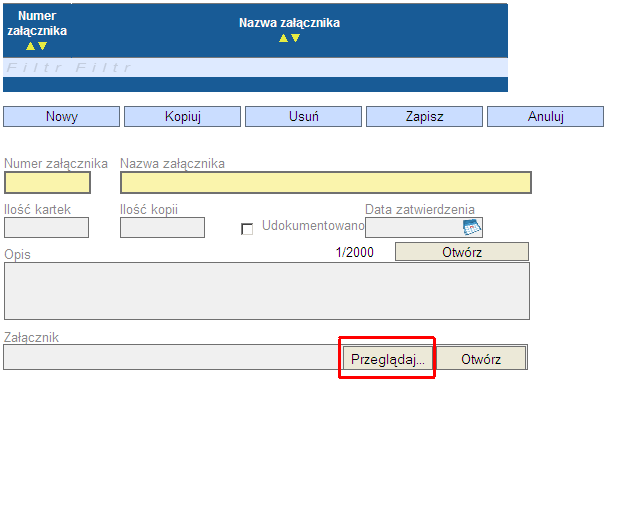Open attachment with Otwórz beside Przeglądaj

coord(481,358)
